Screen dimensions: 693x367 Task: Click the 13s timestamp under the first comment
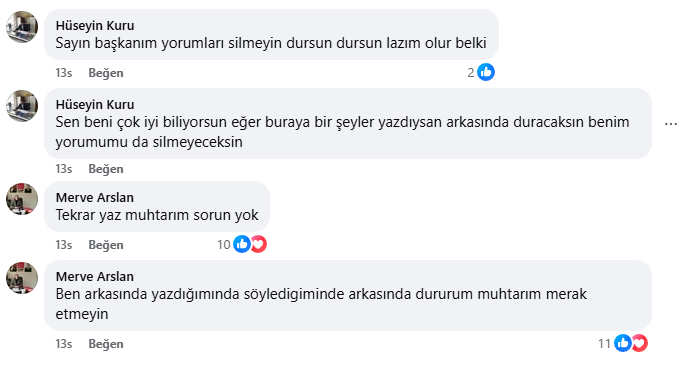(x=64, y=73)
